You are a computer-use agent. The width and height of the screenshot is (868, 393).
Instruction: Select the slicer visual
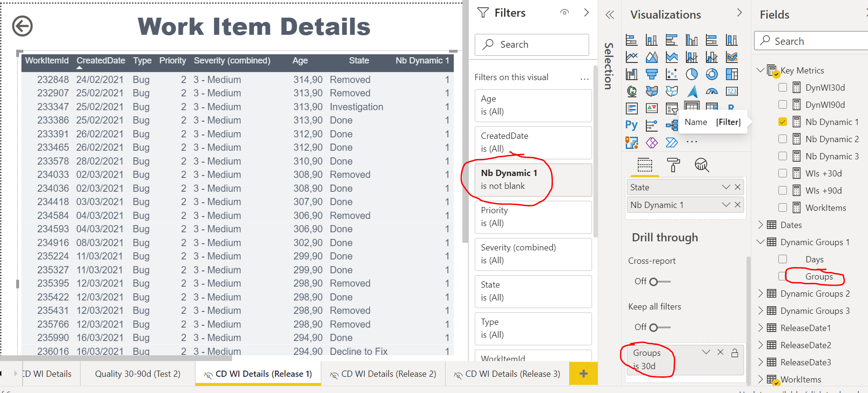coord(672,109)
